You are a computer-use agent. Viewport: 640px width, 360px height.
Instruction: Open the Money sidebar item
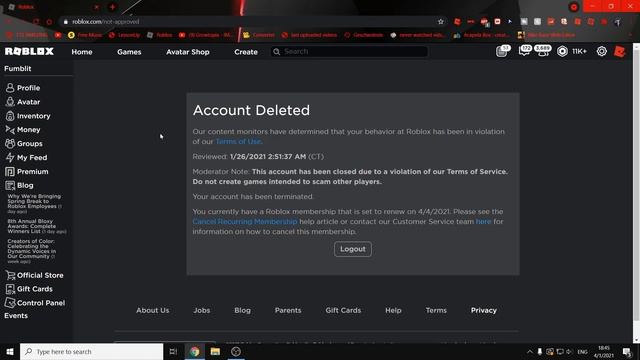(x=23, y=130)
